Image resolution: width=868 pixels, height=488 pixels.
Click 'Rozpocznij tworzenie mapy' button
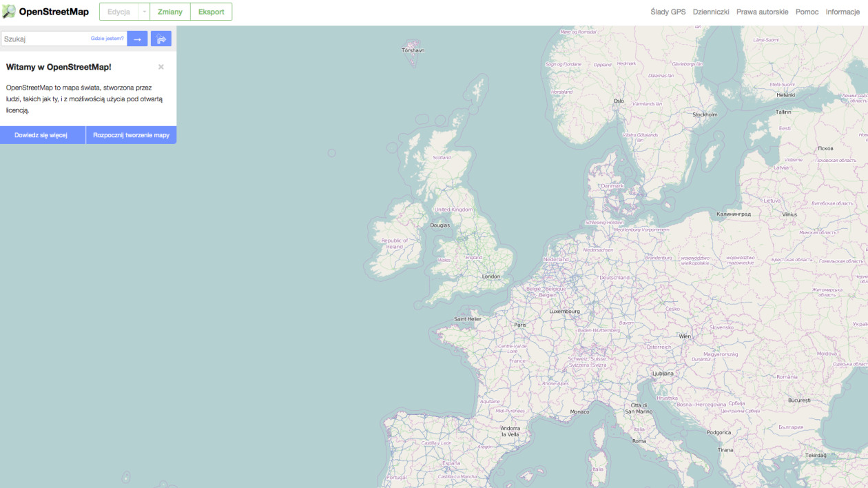click(x=131, y=135)
